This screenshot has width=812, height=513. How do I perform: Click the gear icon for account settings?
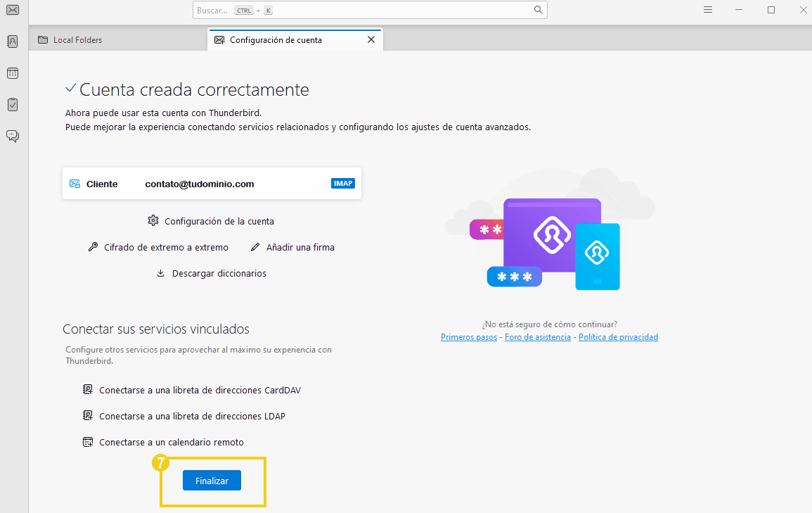pos(153,221)
